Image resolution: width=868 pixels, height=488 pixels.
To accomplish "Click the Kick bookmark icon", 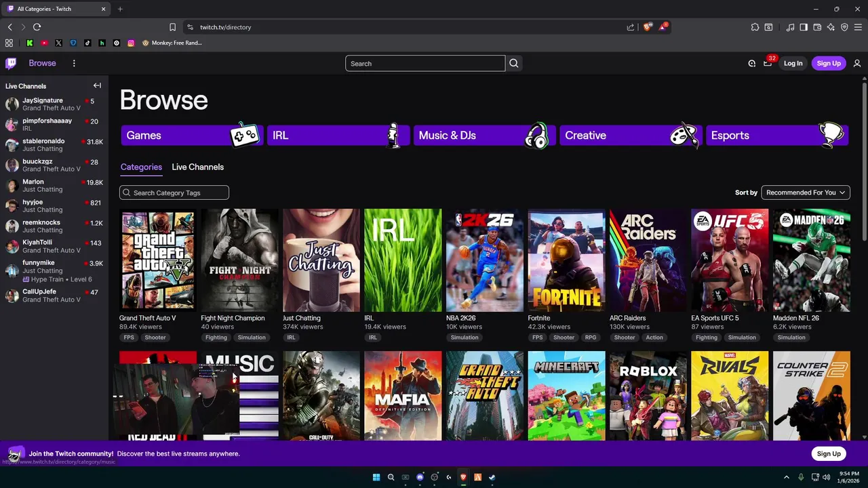I will pyautogui.click(x=30, y=43).
